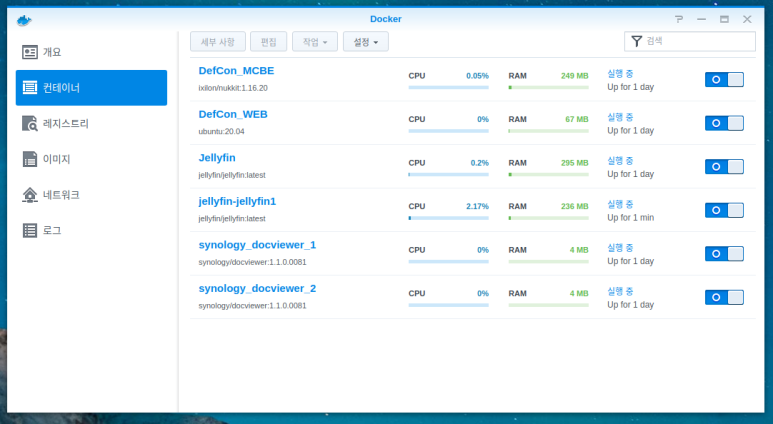This screenshot has width=773, height=424.
Task: Select the 컨테이너 container list icon
Action: click(30, 88)
